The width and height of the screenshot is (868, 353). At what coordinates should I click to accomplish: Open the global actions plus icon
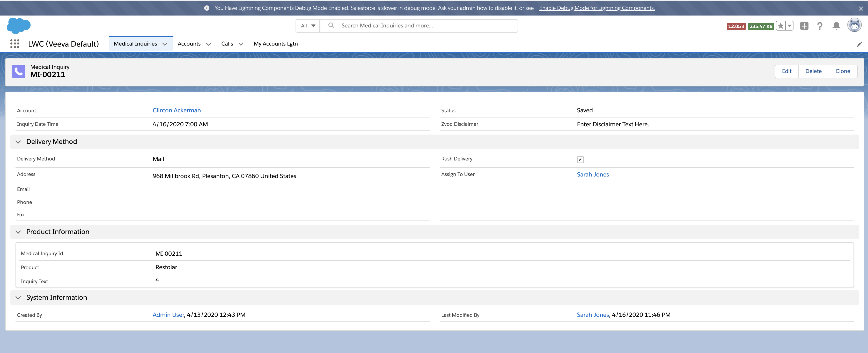[804, 26]
